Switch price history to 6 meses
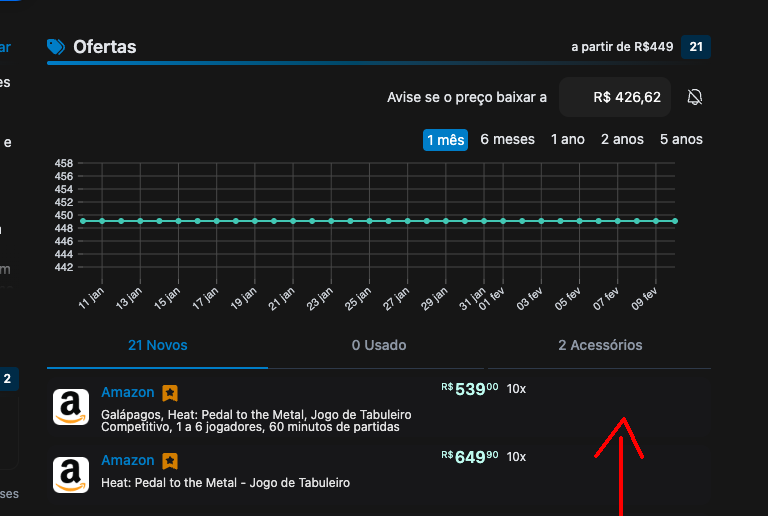This screenshot has width=768, height=516. 507,140
